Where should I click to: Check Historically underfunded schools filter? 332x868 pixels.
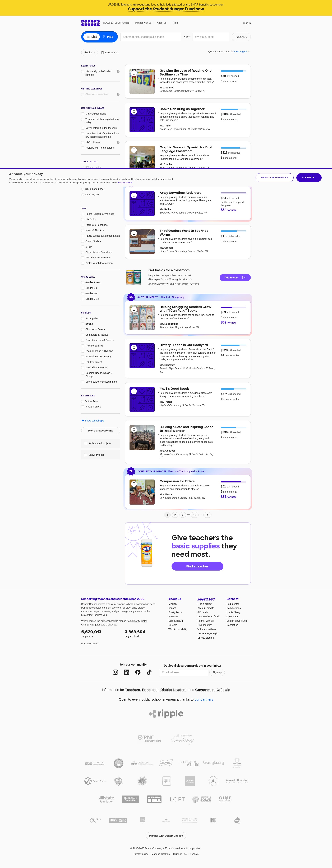pyautogui.click(x=83, y=72)
